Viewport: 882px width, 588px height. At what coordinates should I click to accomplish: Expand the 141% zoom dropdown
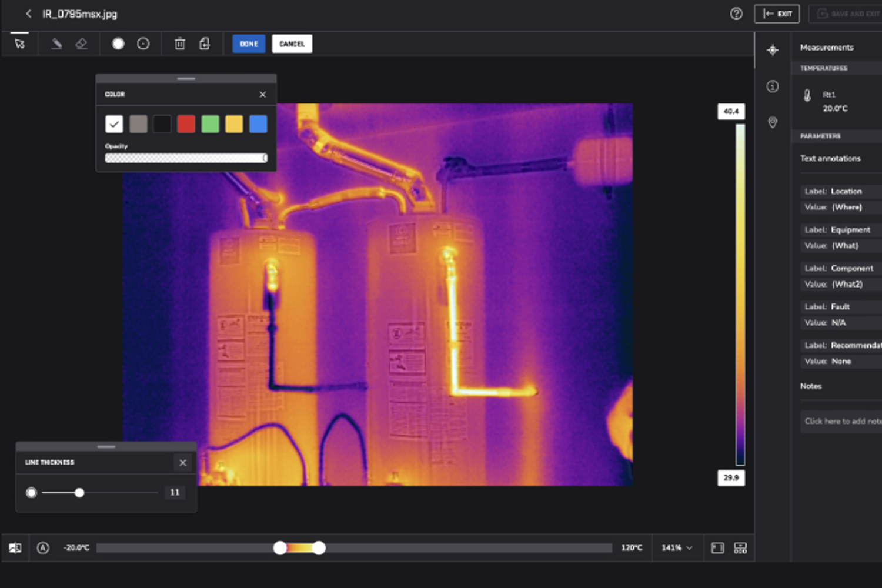[x=677, y=548]
